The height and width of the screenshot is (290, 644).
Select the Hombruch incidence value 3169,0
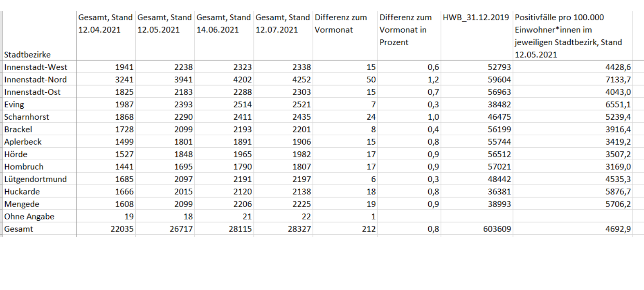(x=618, y=167)
